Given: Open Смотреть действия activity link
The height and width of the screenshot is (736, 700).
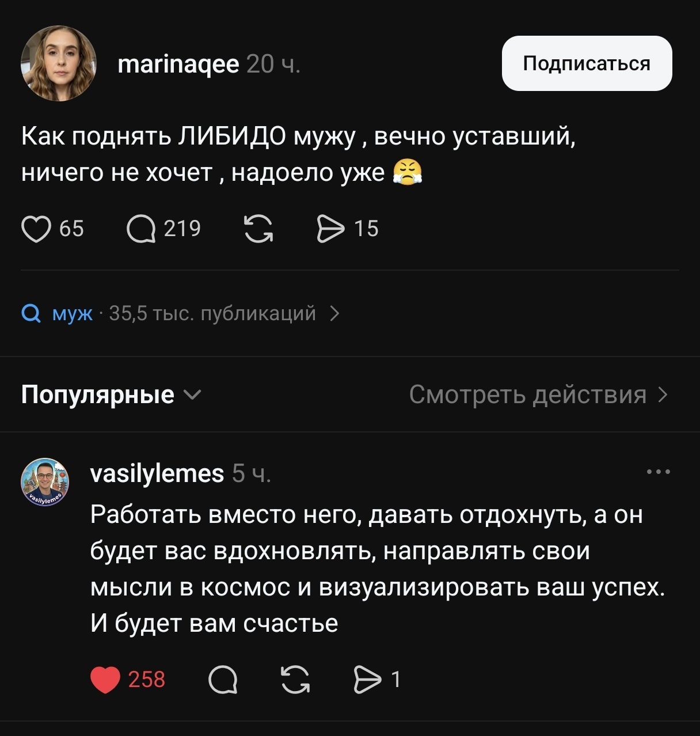Looking at the screenshot, I should click(x=539, y=394).
